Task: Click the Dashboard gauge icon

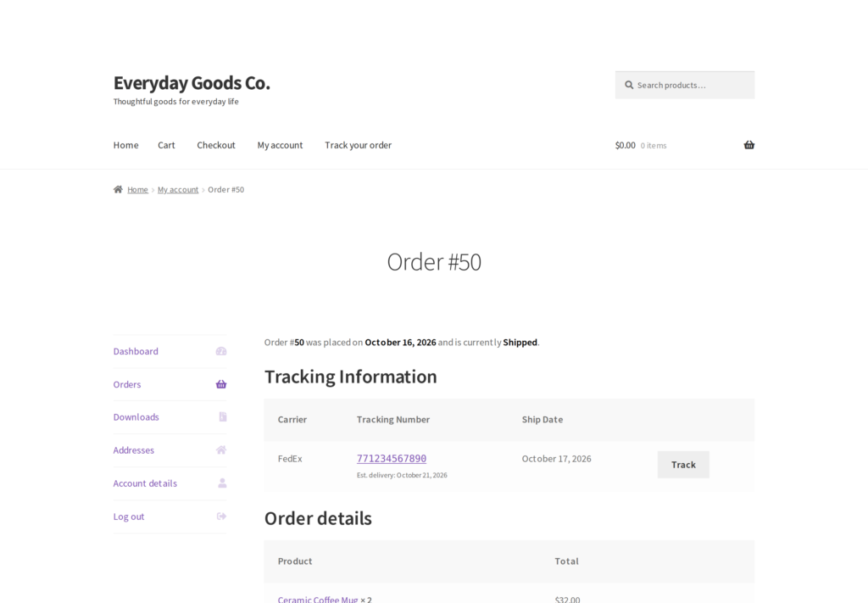Action: click(221, 351)
